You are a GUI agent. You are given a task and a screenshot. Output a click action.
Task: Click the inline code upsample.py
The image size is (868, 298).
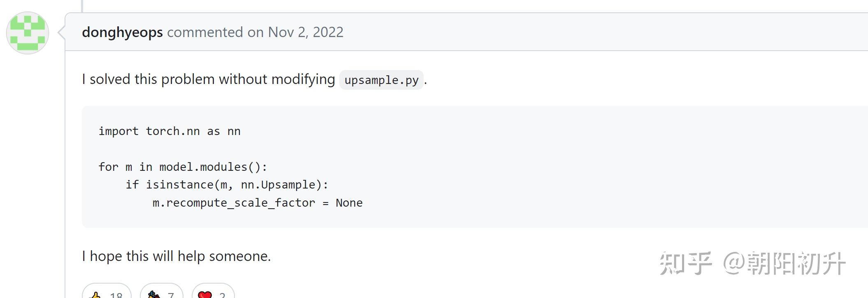381,80
